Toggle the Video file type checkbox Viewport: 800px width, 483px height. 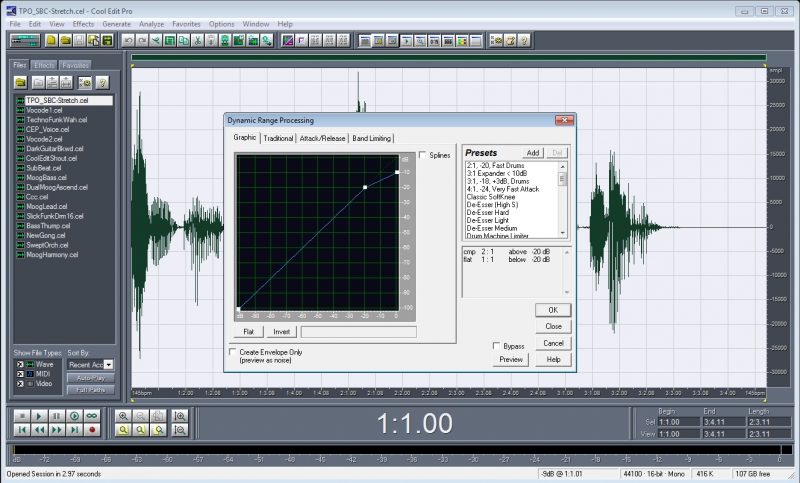click(20, 384)
